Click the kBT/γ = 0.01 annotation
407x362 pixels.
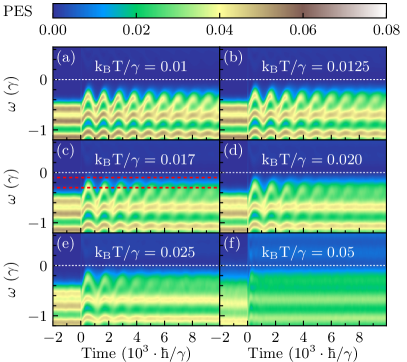[x=141, y=67]
